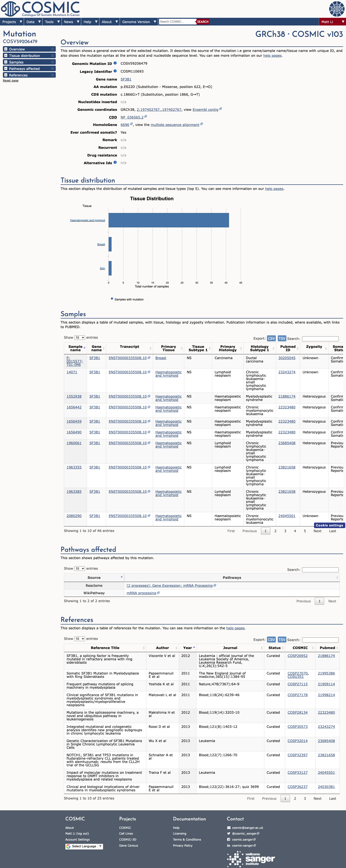Go to page 2 of Samples table

coord(275,531)
